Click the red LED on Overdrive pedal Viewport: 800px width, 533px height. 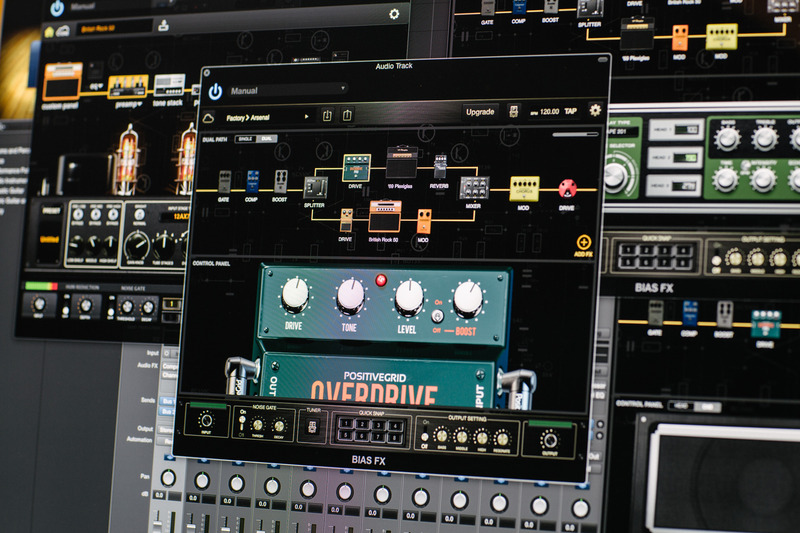coord(381,280)
